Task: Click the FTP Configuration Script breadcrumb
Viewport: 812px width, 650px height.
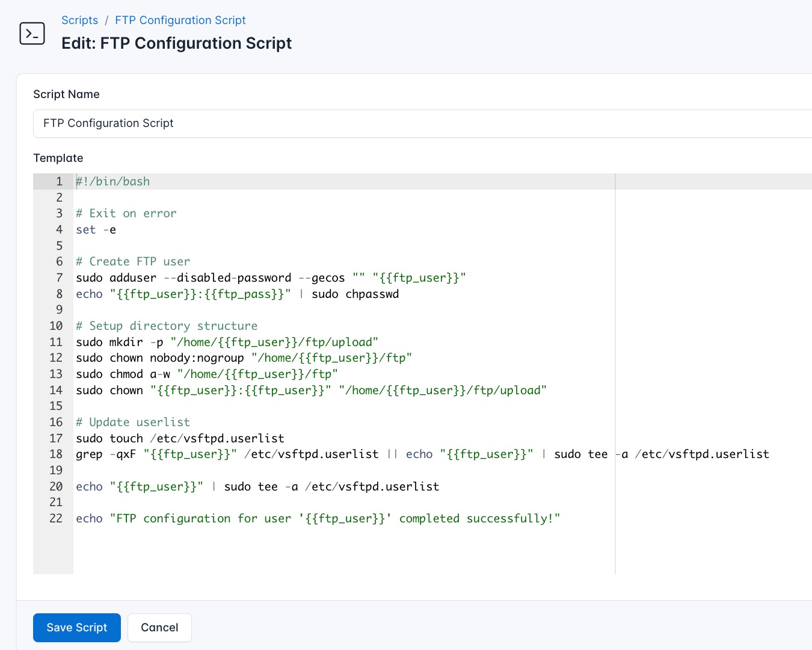Action: click(x=180, y=20)
